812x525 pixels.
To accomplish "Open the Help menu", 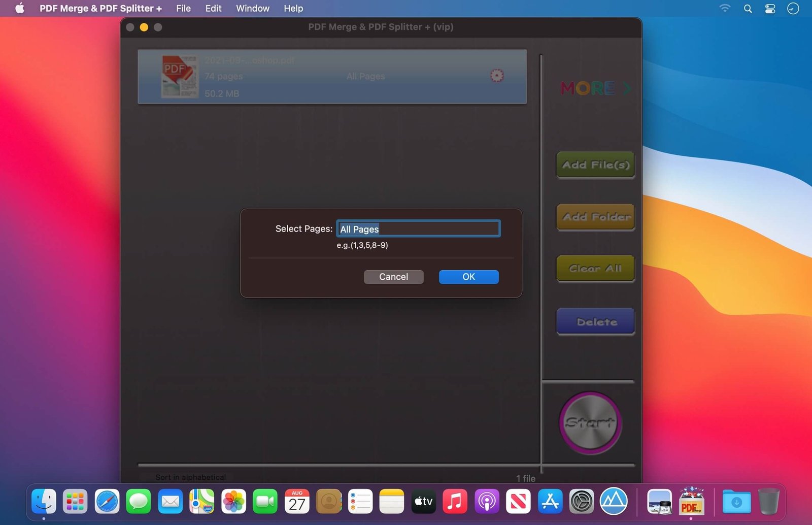I will coord(293,8).
